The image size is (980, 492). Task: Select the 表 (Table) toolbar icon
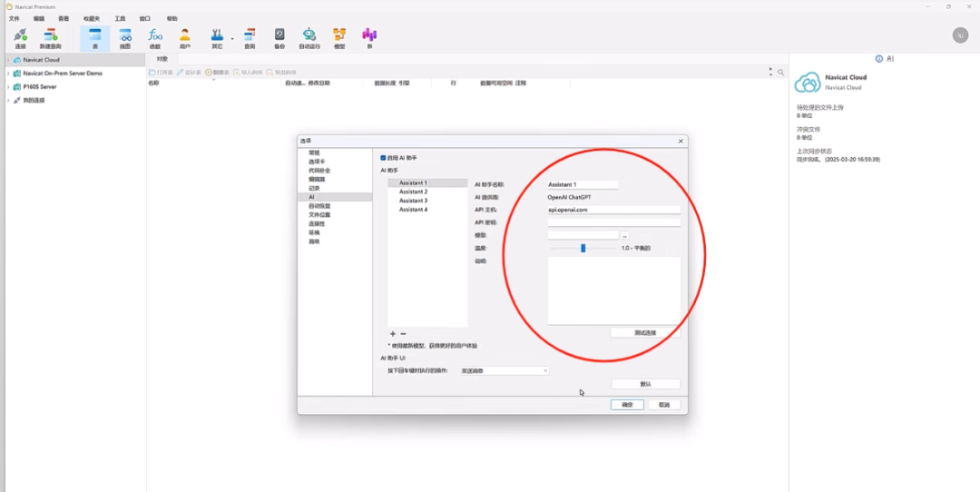click(x=95, y=38)
